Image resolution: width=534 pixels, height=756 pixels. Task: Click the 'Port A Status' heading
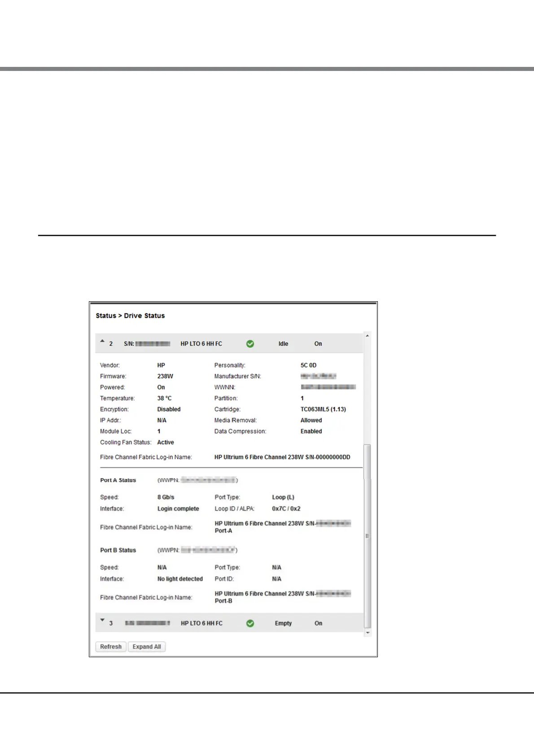tap(118, 480)
